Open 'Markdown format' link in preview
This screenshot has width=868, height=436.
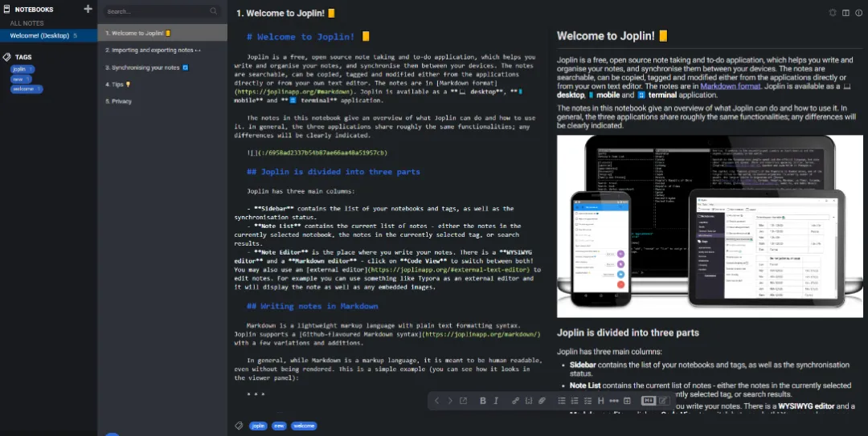tap(730, 86)
